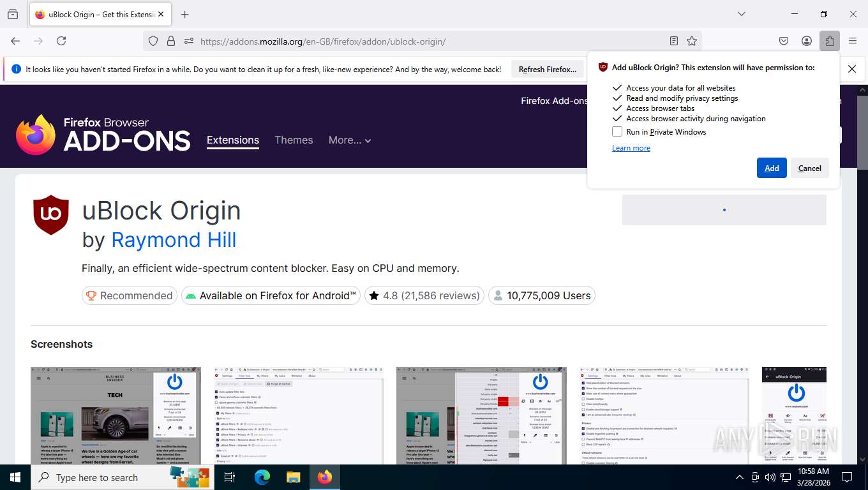The image size is (868, 490).
Task: Open site permissions icon in address bar
Action: point(189,41)
